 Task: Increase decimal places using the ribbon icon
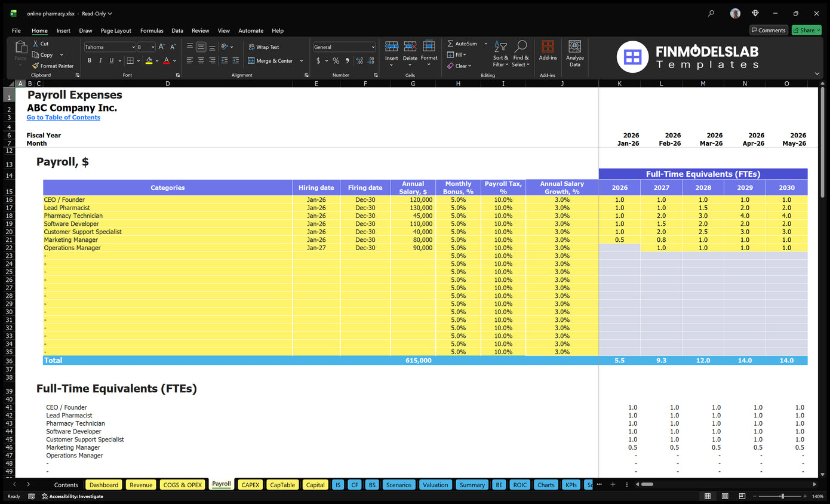click(359, 60)
